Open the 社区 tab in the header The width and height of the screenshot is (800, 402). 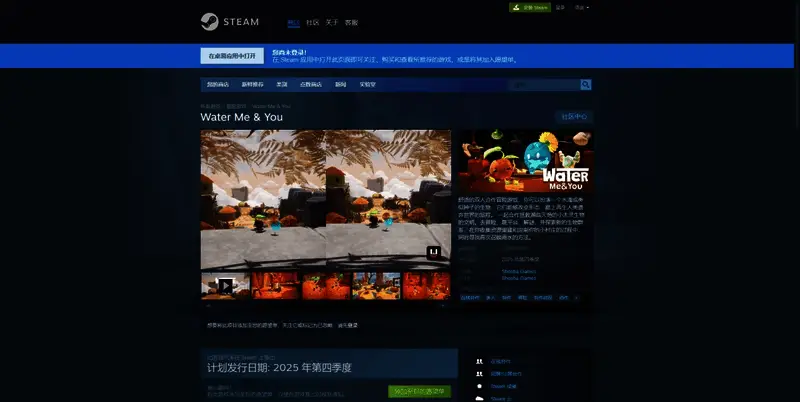tap(312, 22)
